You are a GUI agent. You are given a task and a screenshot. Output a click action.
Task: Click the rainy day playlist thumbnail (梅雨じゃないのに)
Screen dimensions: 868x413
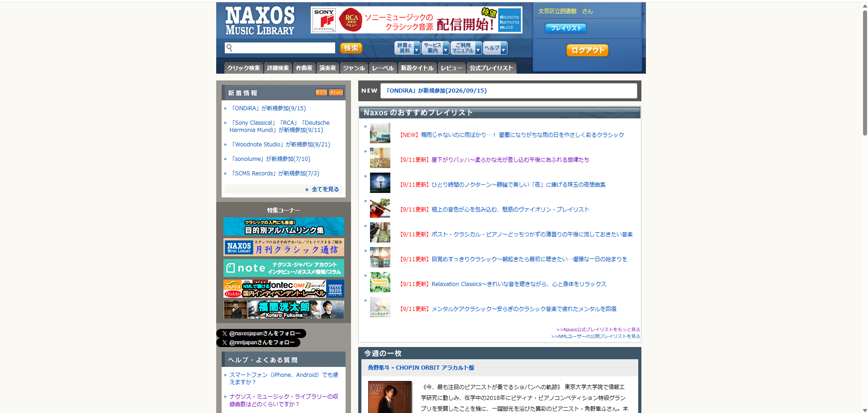point(380,133)
